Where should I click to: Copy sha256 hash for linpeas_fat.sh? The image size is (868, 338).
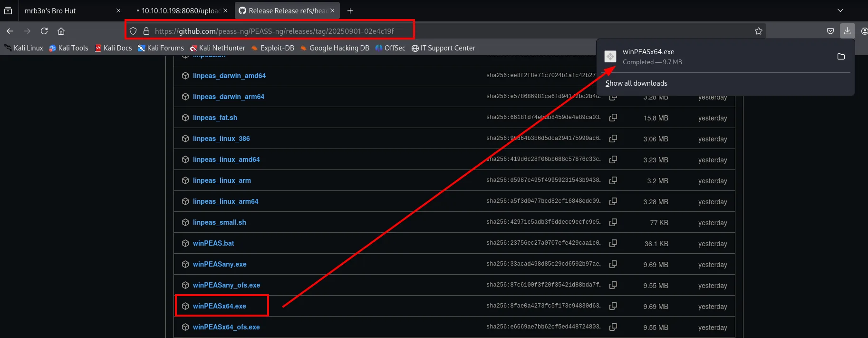613,118
